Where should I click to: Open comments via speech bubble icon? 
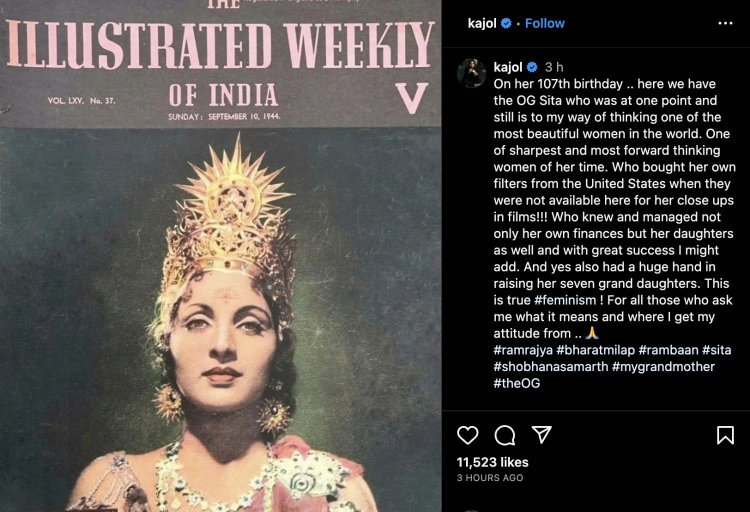coord(505,435)
